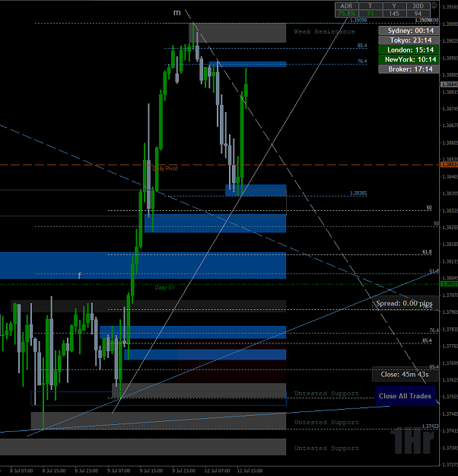Click the 12 Jul 15:00 time label
The image size is (458, 476).
(x=250, y=471)
